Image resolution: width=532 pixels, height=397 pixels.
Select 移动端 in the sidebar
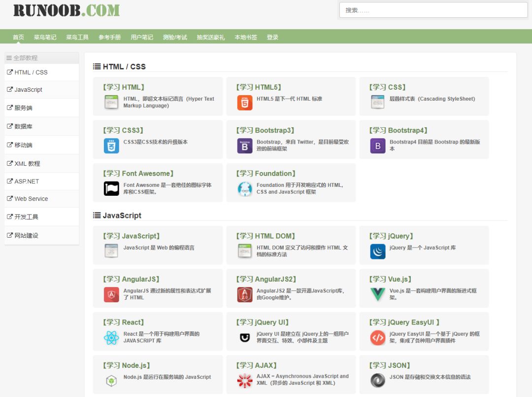click(42, 145)
